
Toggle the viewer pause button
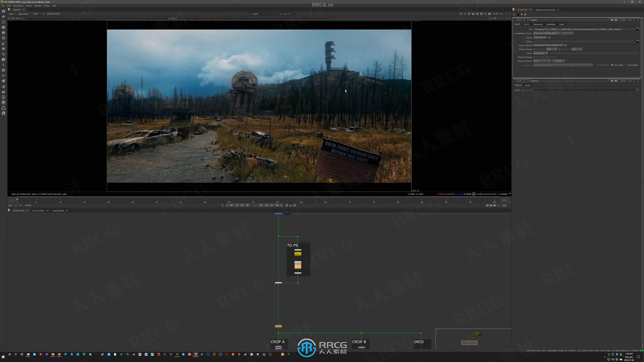[489, 14]
